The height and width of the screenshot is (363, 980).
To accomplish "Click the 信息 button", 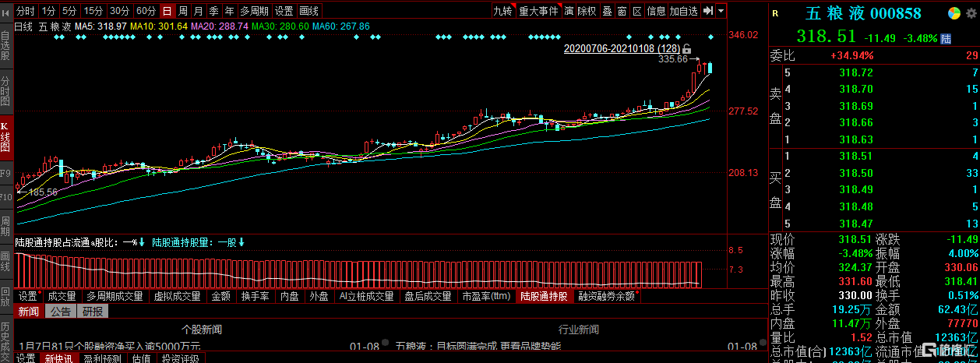I will coord(657,11).
